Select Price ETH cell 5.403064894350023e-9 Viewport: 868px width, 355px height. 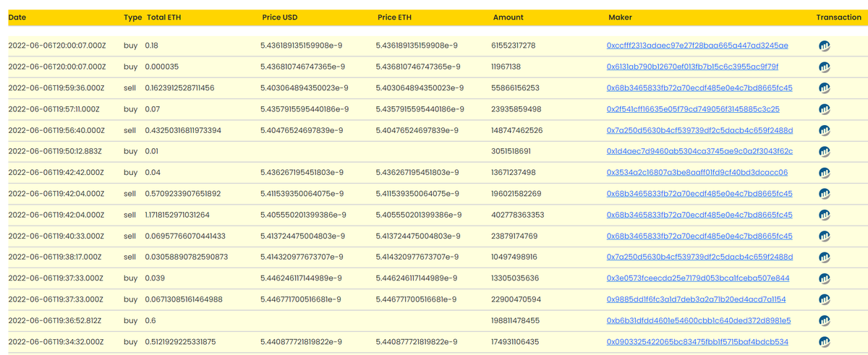[x=420, y=88]
